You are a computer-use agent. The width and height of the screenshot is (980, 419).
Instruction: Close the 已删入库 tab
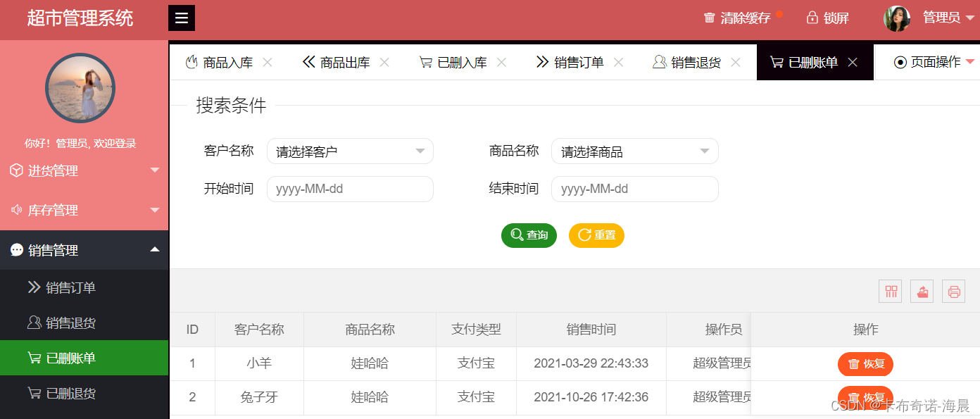click(501, 63)
